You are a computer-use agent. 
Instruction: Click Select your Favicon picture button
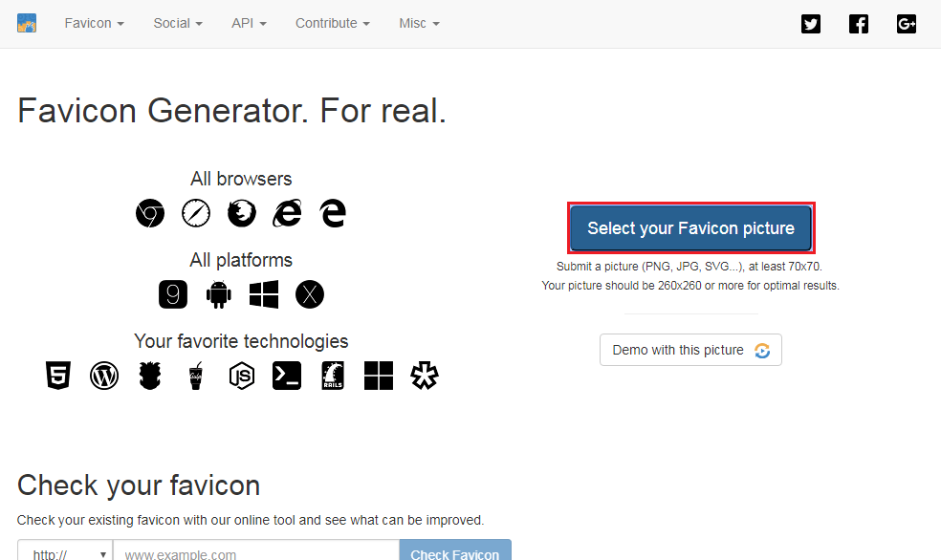690,228
